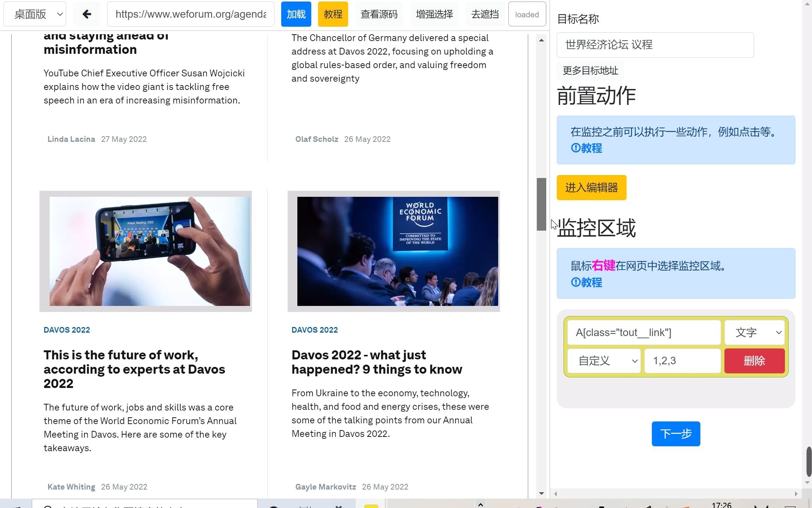Click 26 May 2022 date next to Olaf Scholz
The image size is (812, 508).
pyautogui.click(x=367, y=139)
